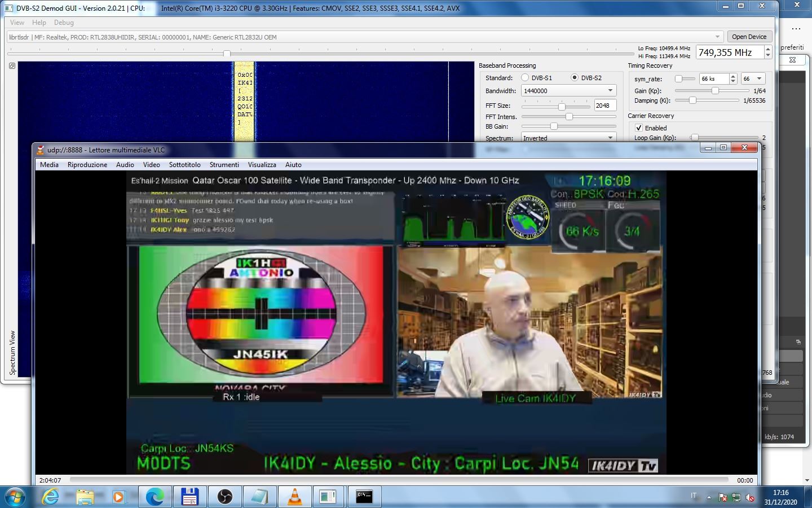This screenshot has height=508, width=812.
Task: Click the VLC cone taskbar icon
Action: tap(294, 497)
